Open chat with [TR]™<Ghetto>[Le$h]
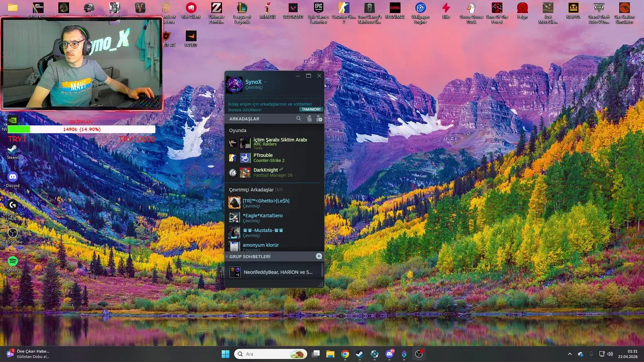 pyautogui.click(x=274, y=203)
